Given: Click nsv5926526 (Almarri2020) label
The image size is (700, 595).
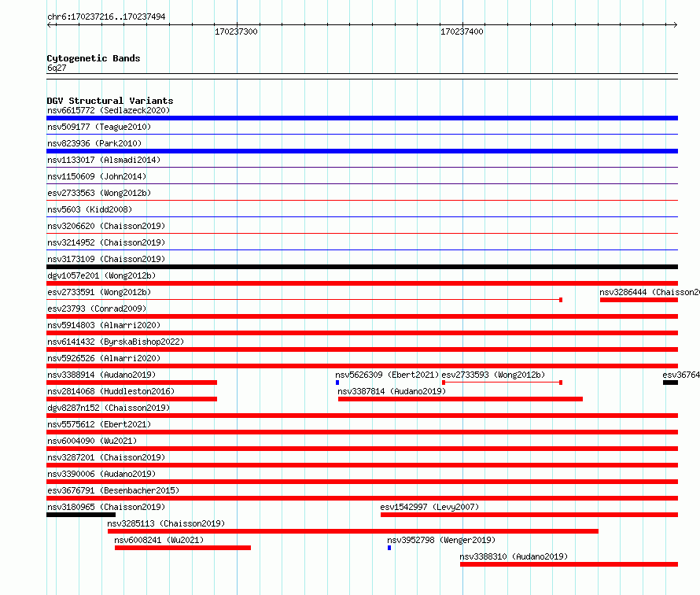Looking at the screenshot, I should (x=104, y=358).
